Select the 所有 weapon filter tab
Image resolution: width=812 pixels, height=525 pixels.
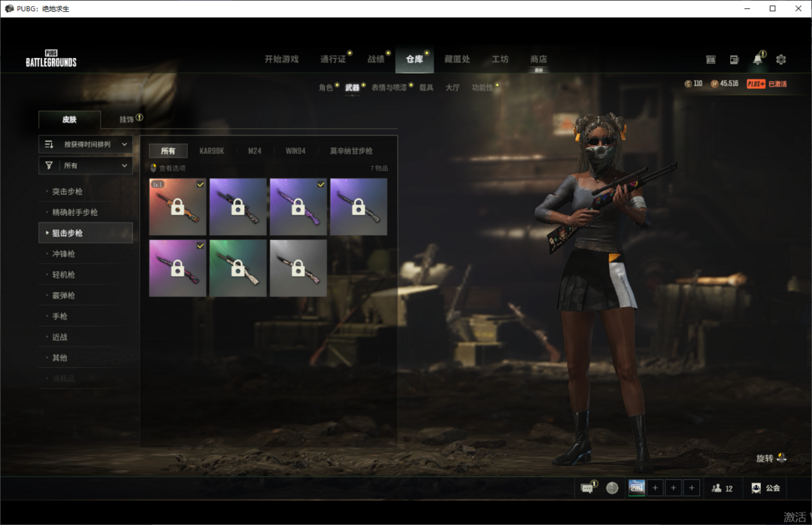168,151
